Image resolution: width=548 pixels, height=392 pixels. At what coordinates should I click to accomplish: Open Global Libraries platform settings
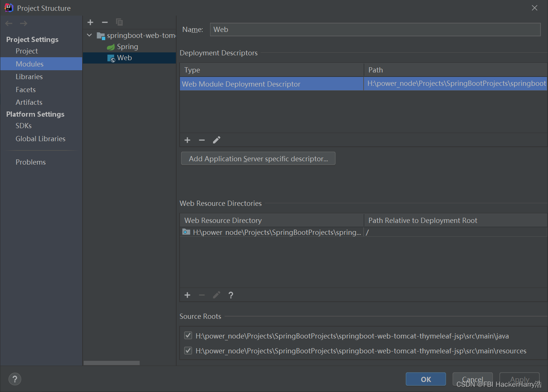click(x=41, y=139)
